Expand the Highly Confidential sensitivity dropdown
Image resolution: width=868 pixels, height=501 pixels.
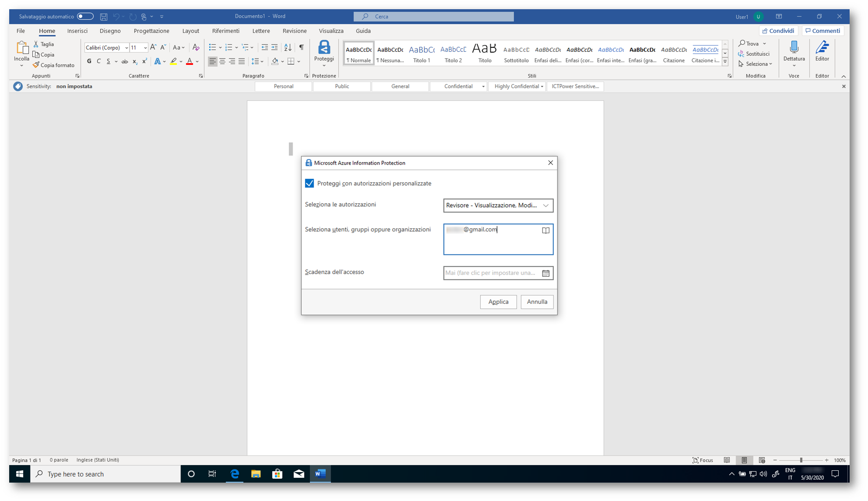542,87
